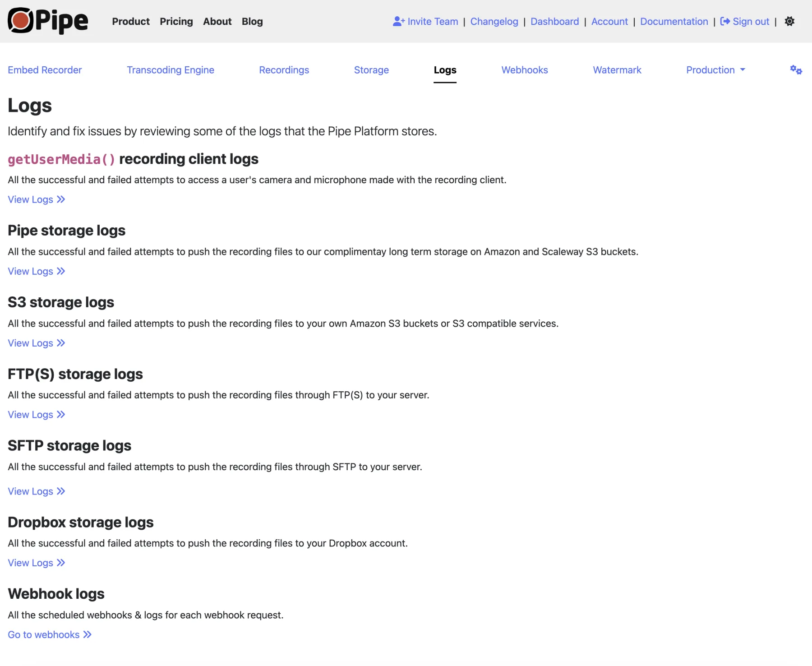Sign out of the account
Screen dimensions: 812x666
pos(745,21)
